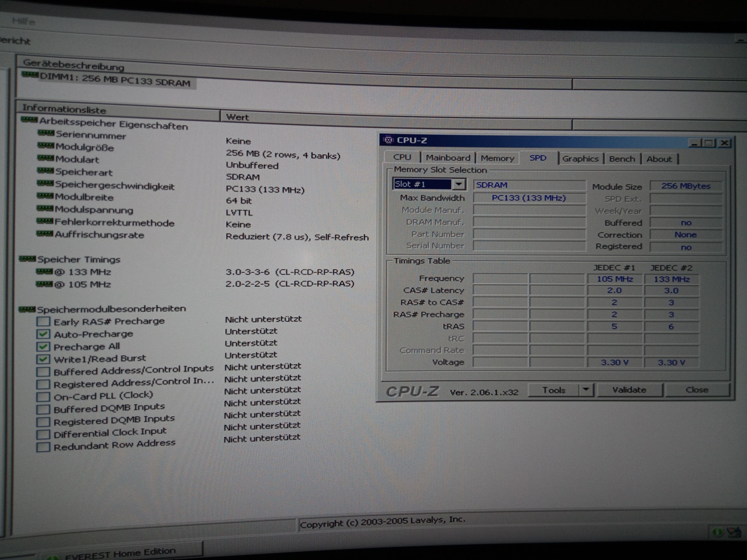The image size is (747, 560).
Task: Click Reduziert (7.8 us), Self-Refresh value
Action: coord(297,237)
